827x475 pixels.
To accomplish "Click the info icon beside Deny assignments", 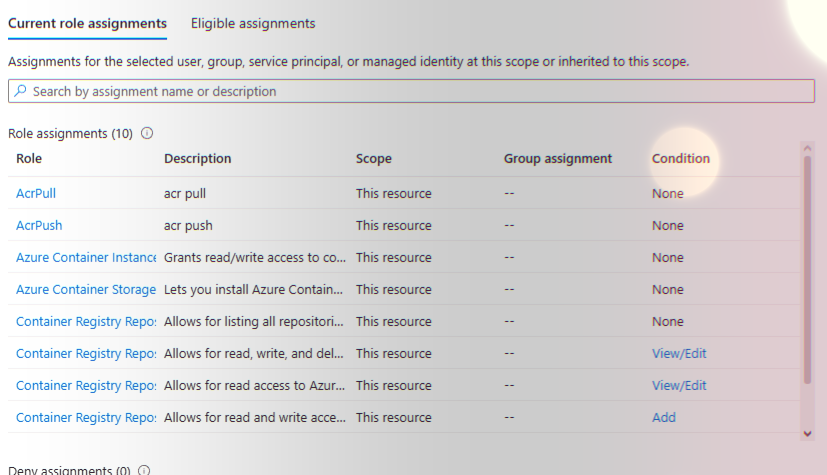I will tap(145, 470).
